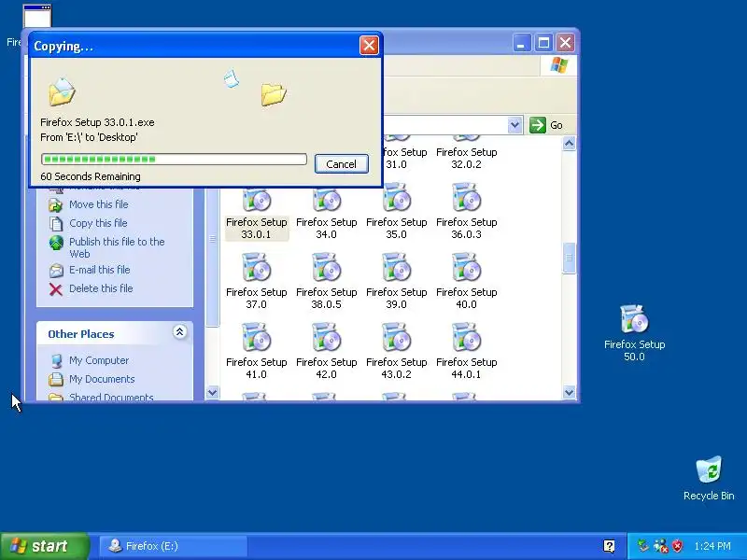The width and height of the screenshot is (747, 560).
Task: Open Shared Documents from Other Places
Action: [111, 398]
